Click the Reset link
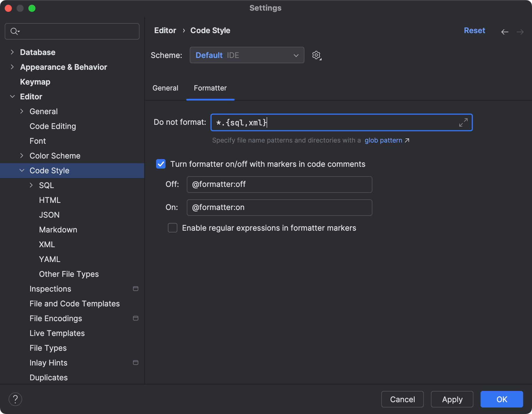This screenshot has width=532, height=414. [474, 30]
